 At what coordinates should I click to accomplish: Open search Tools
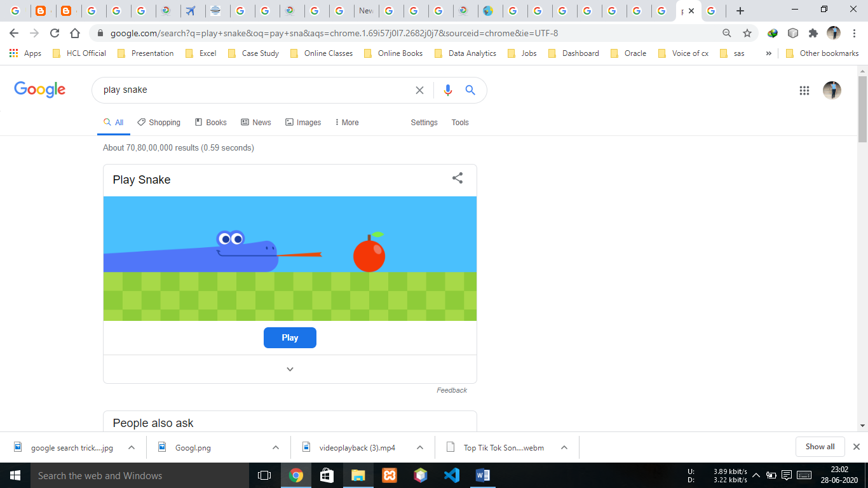460,122
